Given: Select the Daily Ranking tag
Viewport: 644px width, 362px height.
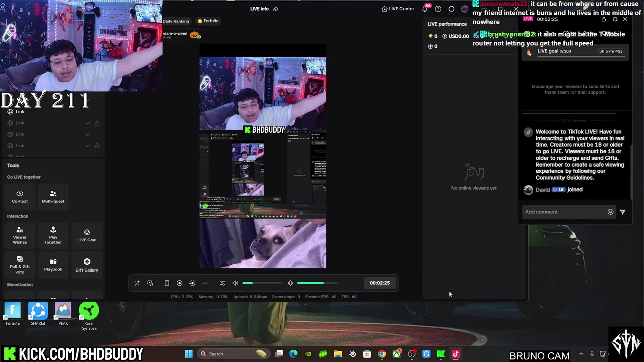Looking at the screenshot, I should pos(176,21).
